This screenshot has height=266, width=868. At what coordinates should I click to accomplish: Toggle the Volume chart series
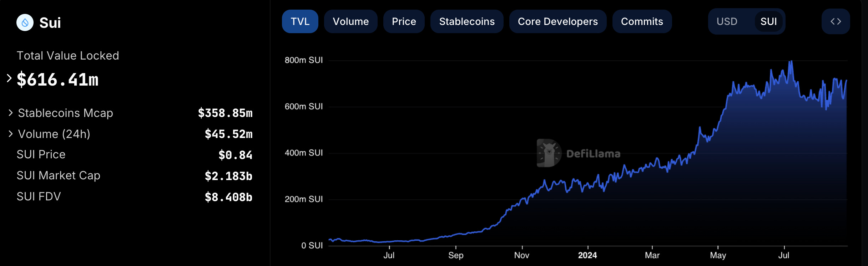point(350,21)
